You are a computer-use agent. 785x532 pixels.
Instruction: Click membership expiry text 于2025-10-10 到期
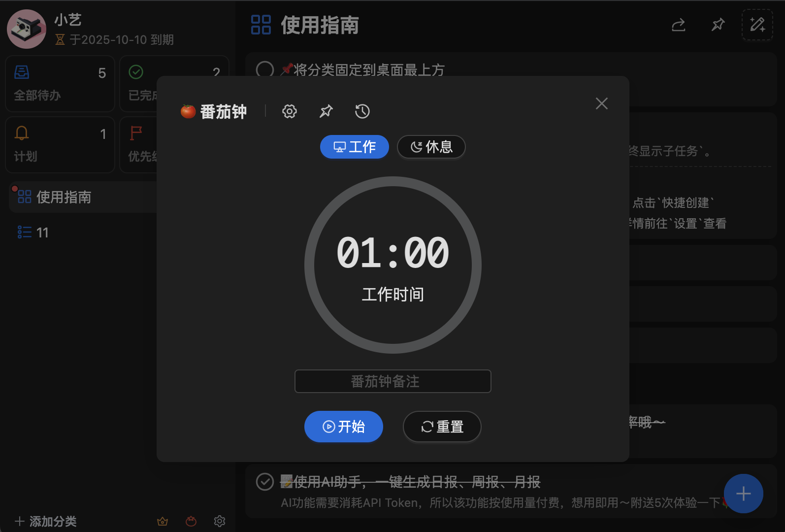coord(122,39)
